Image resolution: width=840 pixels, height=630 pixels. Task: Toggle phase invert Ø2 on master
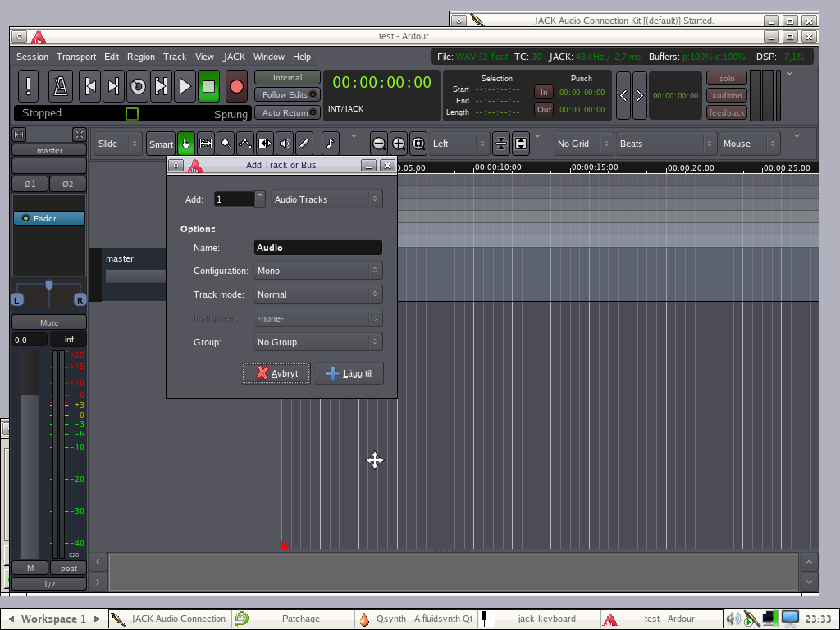(x=67, y=184)
